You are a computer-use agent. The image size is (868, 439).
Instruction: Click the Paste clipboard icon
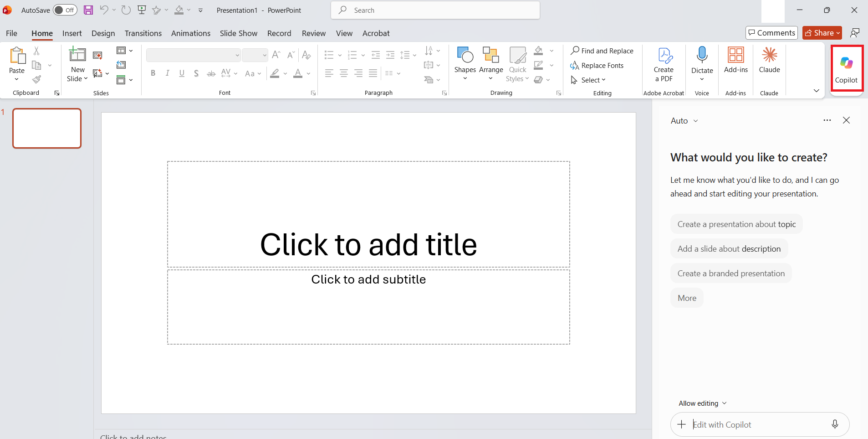point(17,56)
